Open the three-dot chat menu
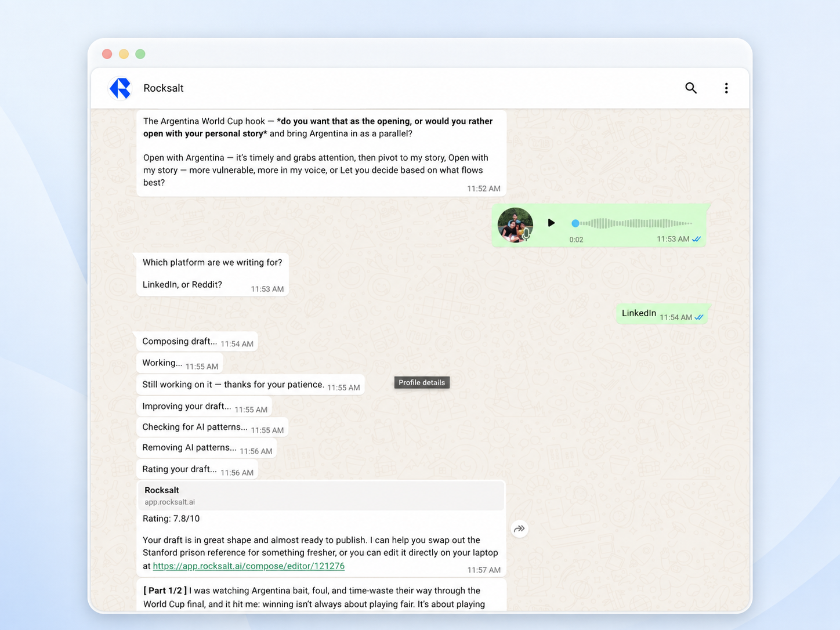Screen dimensions: 840x630 tap(726, 88)
